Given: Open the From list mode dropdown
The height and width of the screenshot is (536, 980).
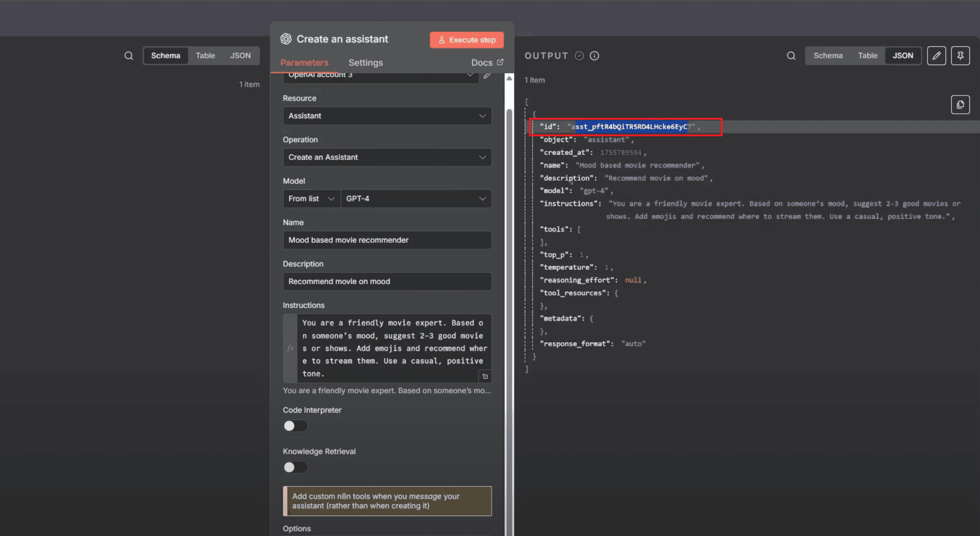Looking at the screenshot, I should click(311, 199).
